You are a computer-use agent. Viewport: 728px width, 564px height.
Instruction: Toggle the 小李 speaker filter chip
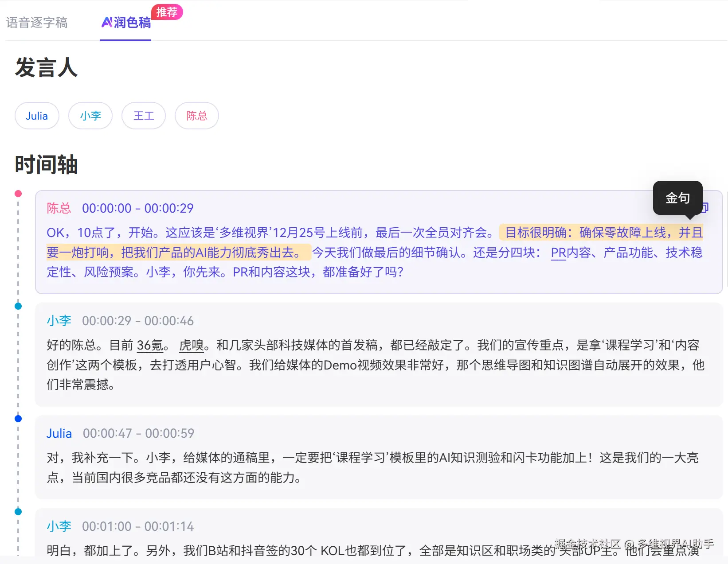(90, 116)
